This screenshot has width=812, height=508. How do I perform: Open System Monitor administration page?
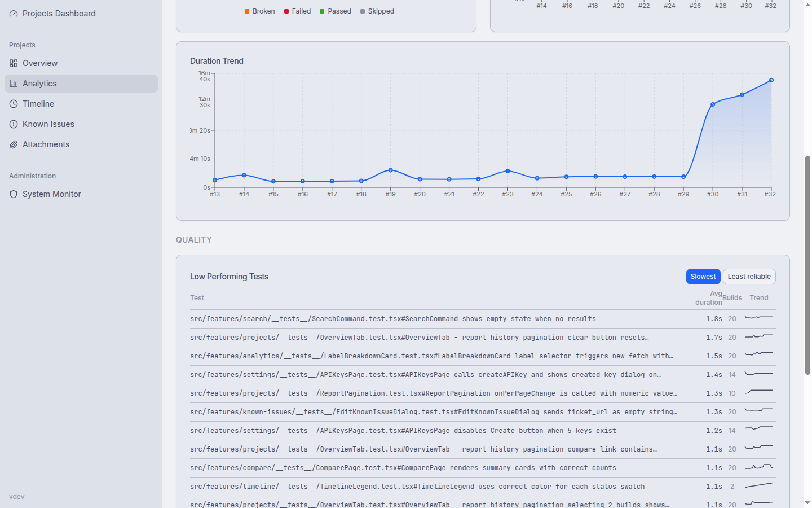pos(81,194)
